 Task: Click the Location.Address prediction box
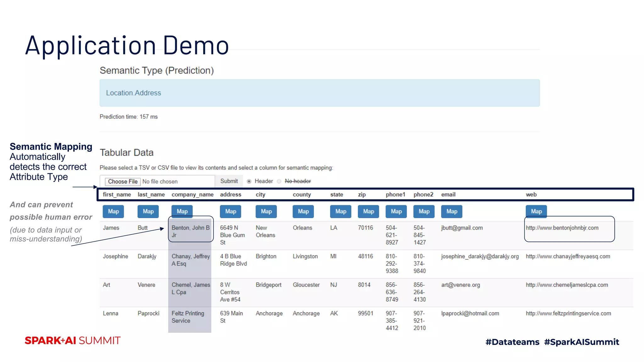319,93
